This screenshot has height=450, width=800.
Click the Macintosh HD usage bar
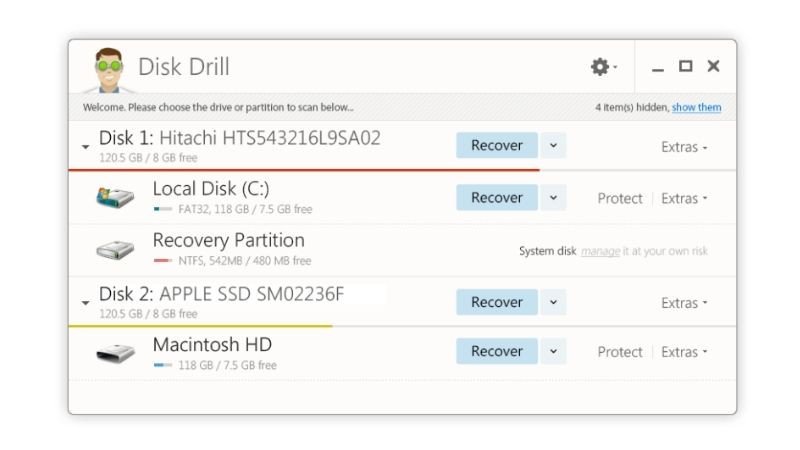[x=163, y=365]
